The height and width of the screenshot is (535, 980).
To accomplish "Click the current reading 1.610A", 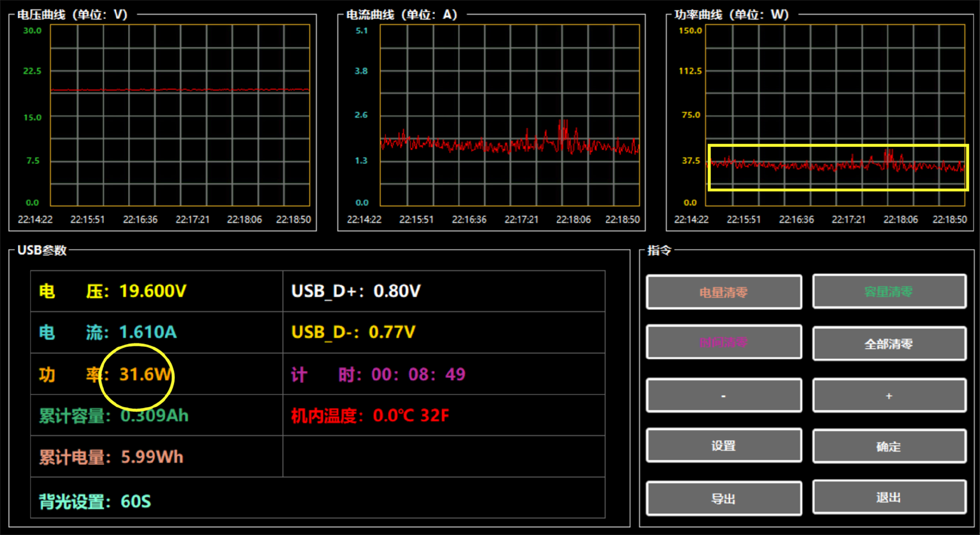I will pyautogui.click(x=148, y=333).
